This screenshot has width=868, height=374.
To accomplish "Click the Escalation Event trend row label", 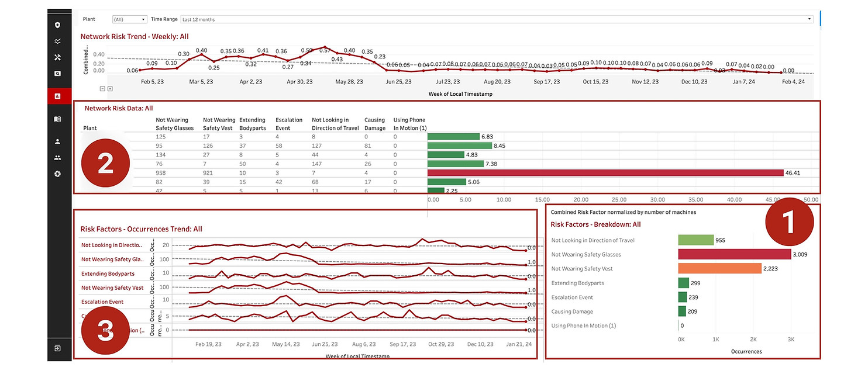I will click(x=102, y=302).
